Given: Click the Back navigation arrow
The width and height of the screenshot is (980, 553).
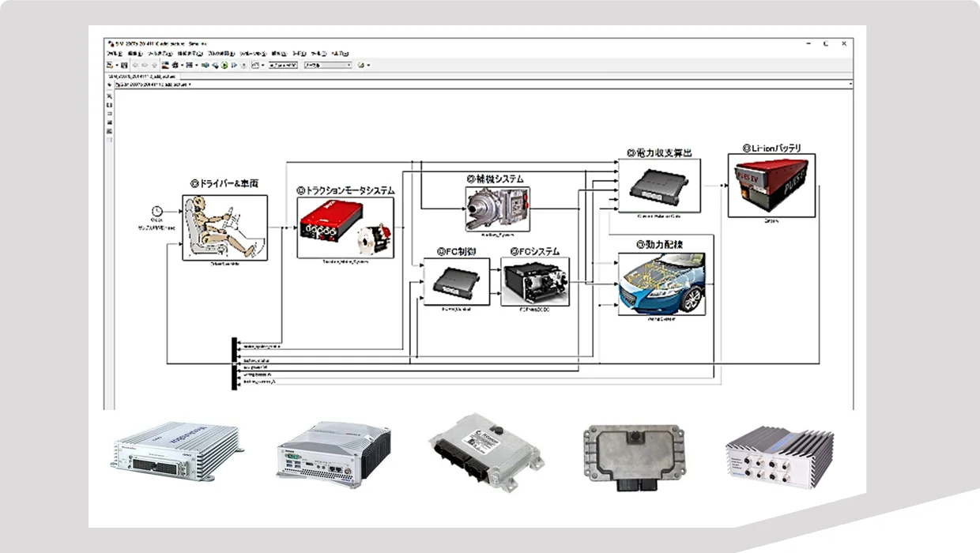Looking at the screenshot, I should click(x=136, y=66).
